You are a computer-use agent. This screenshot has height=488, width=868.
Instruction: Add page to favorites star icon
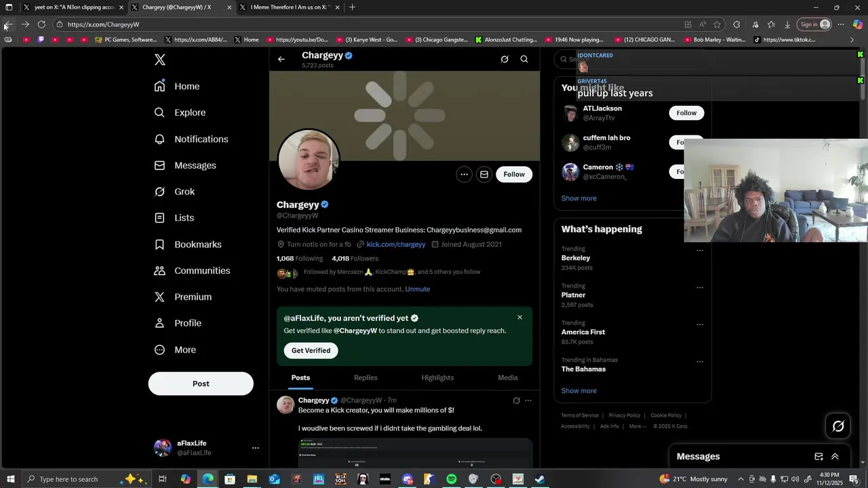717,24
